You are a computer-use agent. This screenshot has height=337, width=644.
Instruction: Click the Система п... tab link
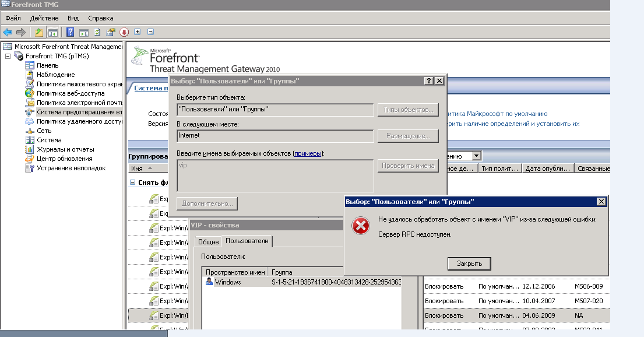(151, 88)
